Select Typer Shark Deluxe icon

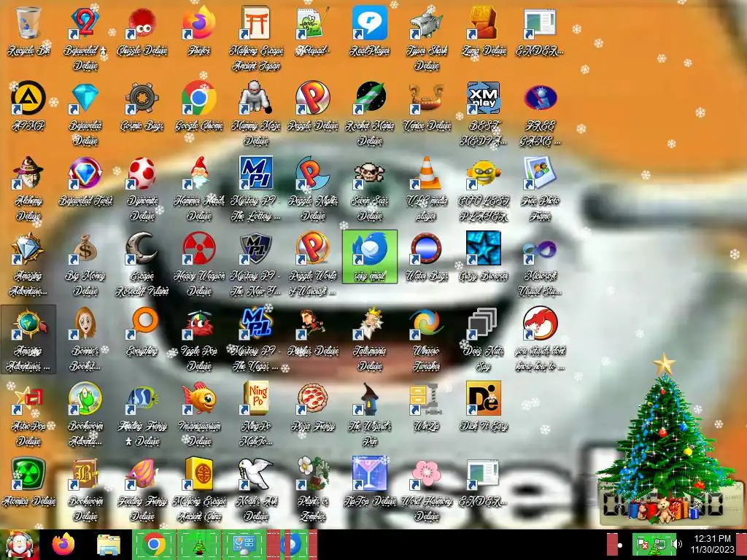427,38
